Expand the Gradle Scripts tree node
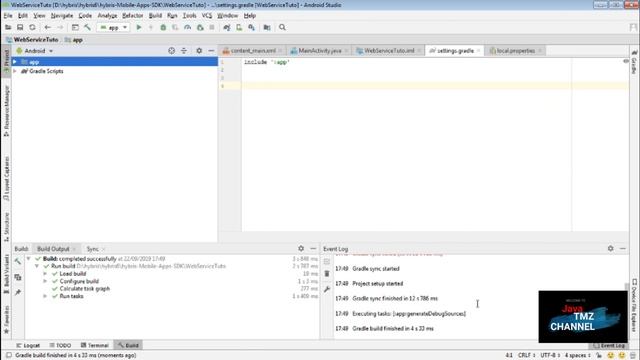Screen dimensions: 640x360 pyautogui.click(x=15, y=71)
